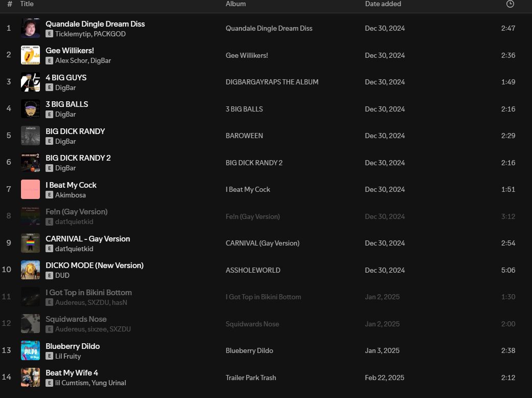Select track number 10 in the list
The width and height of the screenshot is (532, 398).
click(x=7, y=270)
